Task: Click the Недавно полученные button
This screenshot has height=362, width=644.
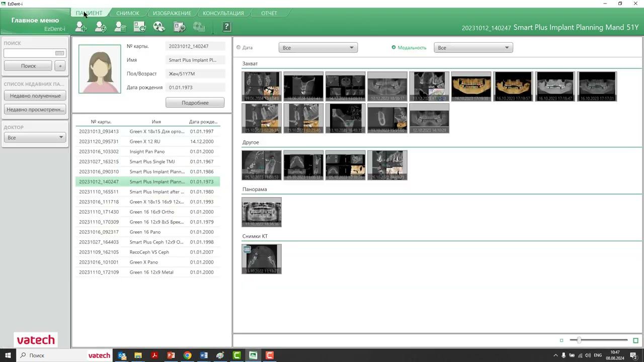Action: [35, 96]
